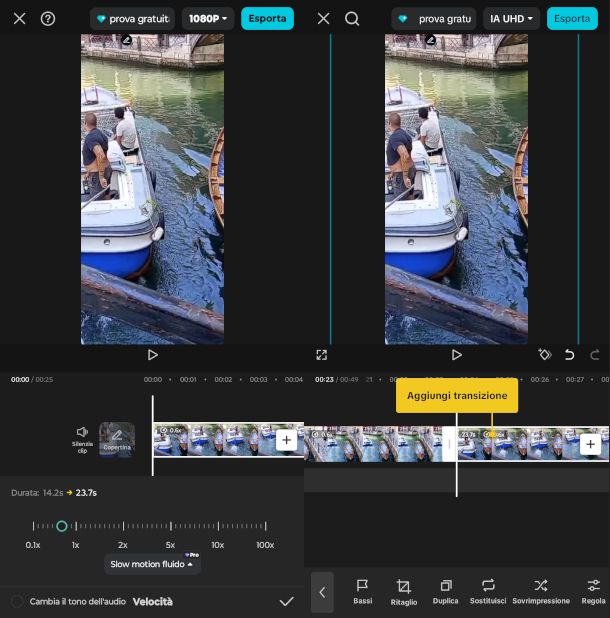Replace clip with Sostituisci
The width and height of the screenshot is (610, 618).
[x=488, y=592]
